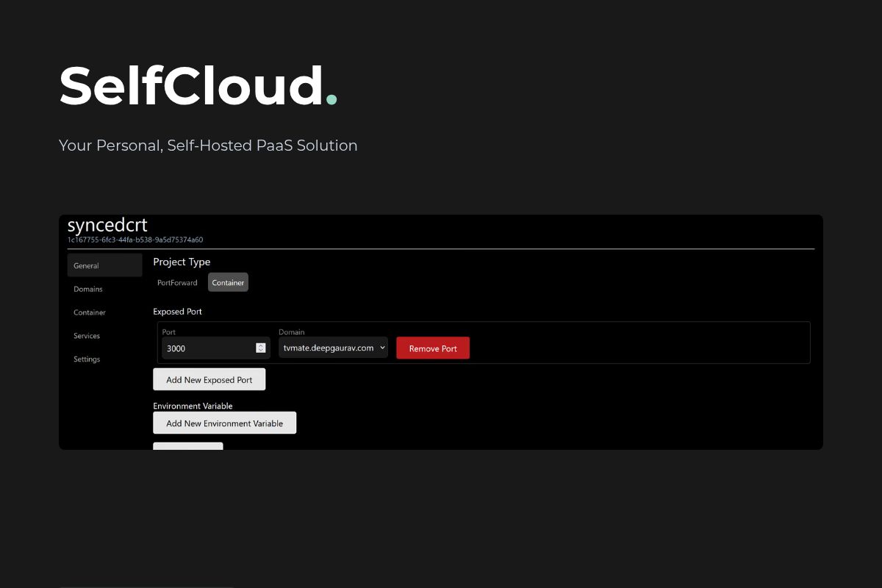Increment the Port value using the stepper
882x588 pixels.
(260, 345)
